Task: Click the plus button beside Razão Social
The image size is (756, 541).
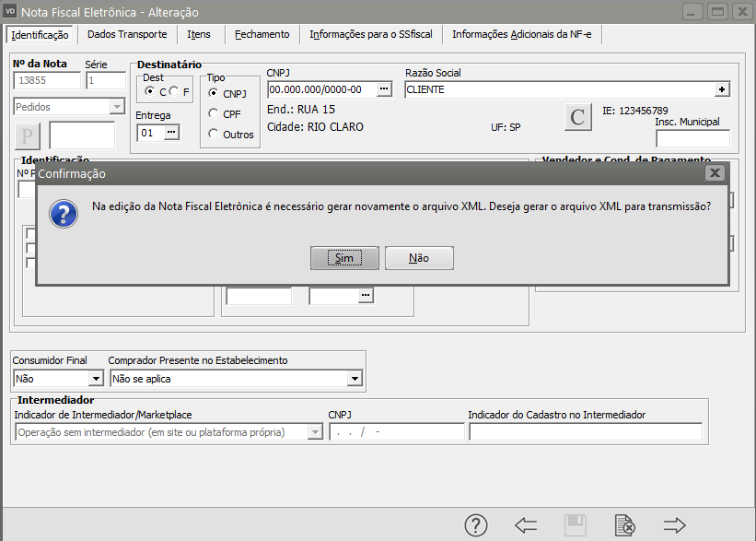Action: point(722,89)
